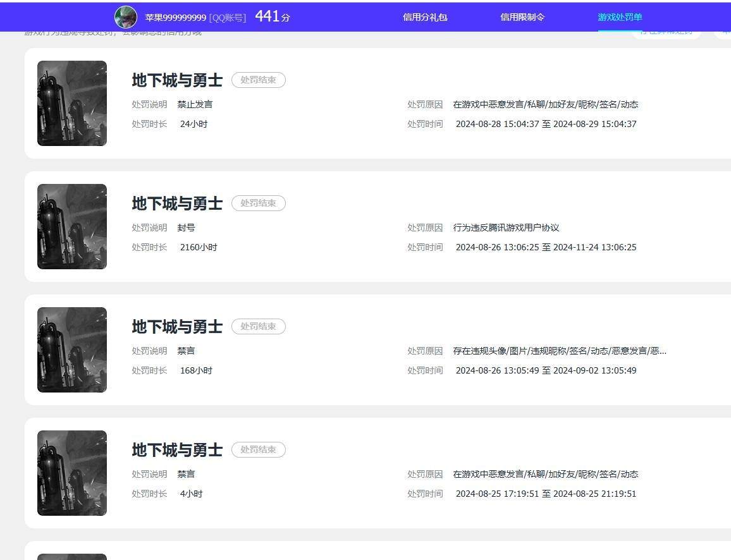Click the time range ending 2024-11-24 13:06:25
The width and height of the screenshot is (731, 560).
[x=546, y=247]
